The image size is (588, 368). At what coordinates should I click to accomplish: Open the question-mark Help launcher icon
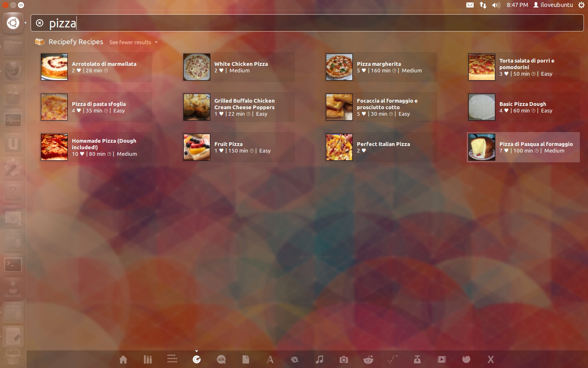click(13, 192)
